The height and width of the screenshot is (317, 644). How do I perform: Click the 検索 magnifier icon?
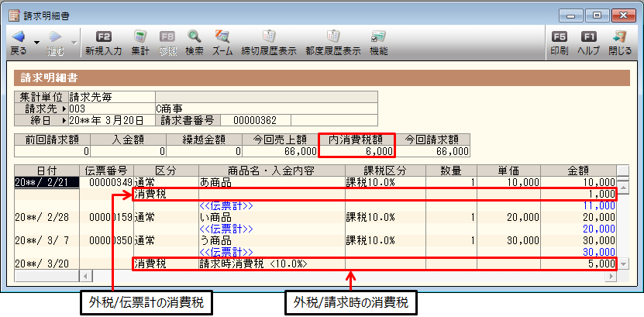coord(195,36)
